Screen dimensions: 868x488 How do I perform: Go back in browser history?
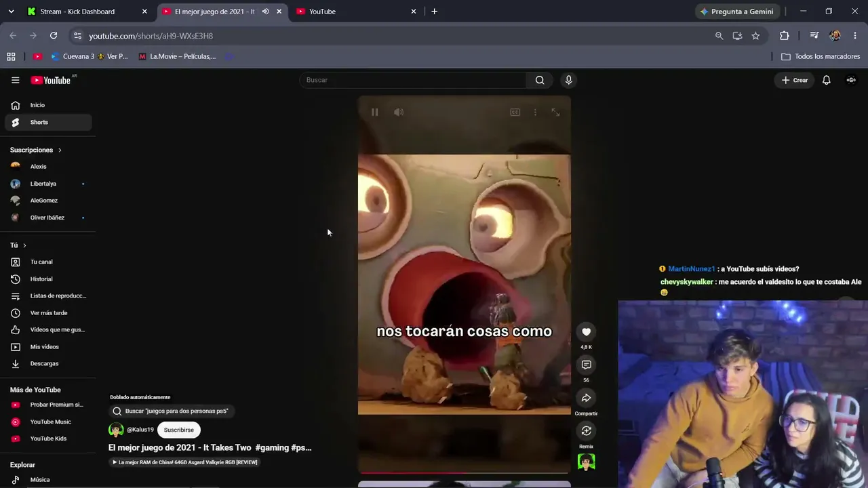13,36
